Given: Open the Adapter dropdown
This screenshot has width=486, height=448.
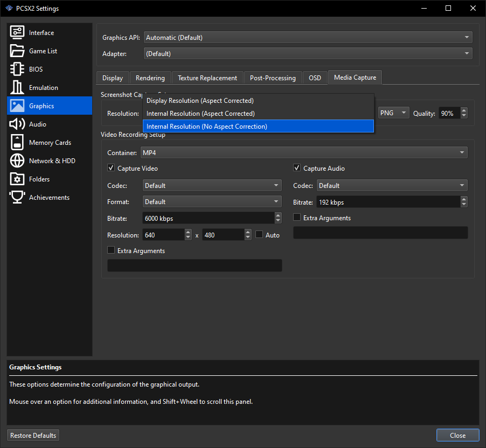Looking at the screenshot, I should [x=308, y=54].
